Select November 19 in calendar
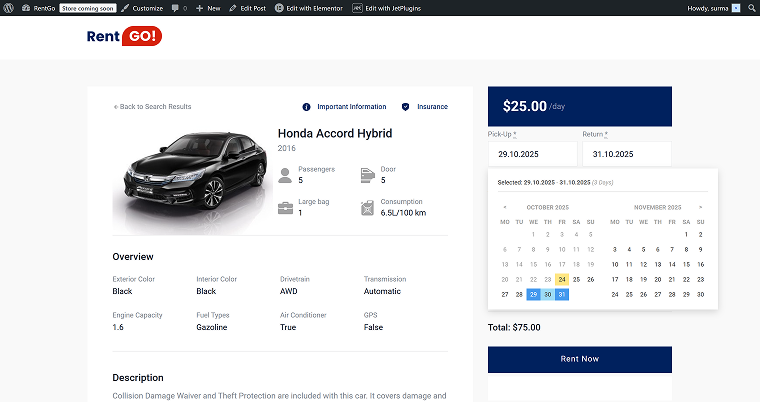Screen dimensions: 760x402 [x=643, y=279]
